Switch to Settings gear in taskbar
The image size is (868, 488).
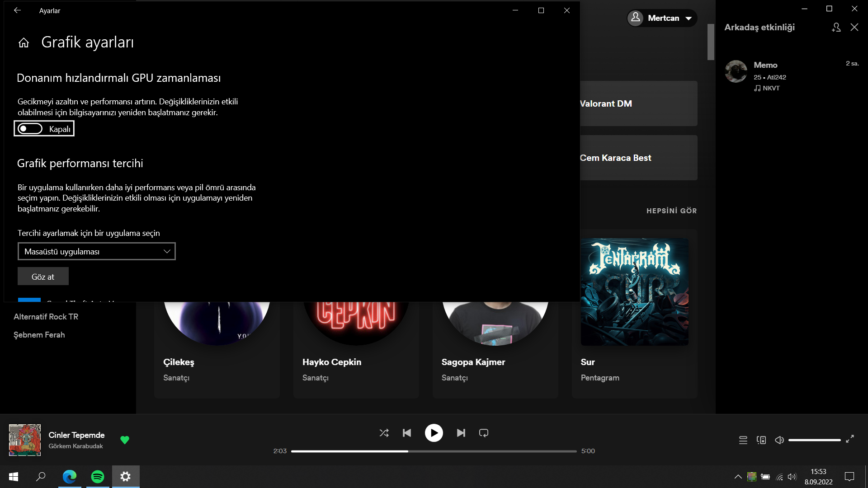pos(126,477)
